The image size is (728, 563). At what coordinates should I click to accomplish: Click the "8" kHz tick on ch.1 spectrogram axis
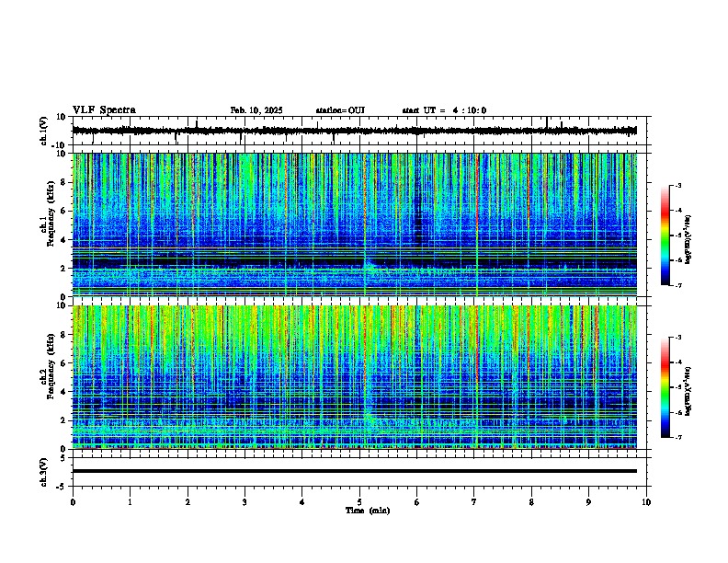click(x=64, y=182)
